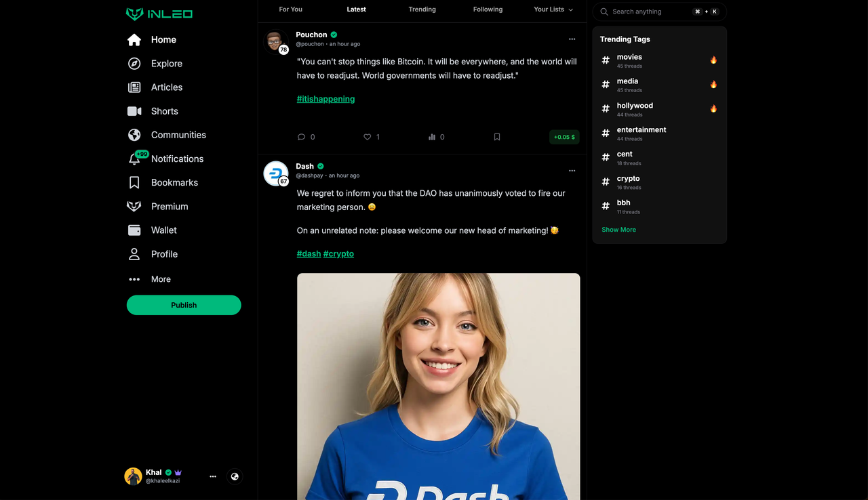
Task: Click the InLeo logo
Action: [x=159, y=14]
